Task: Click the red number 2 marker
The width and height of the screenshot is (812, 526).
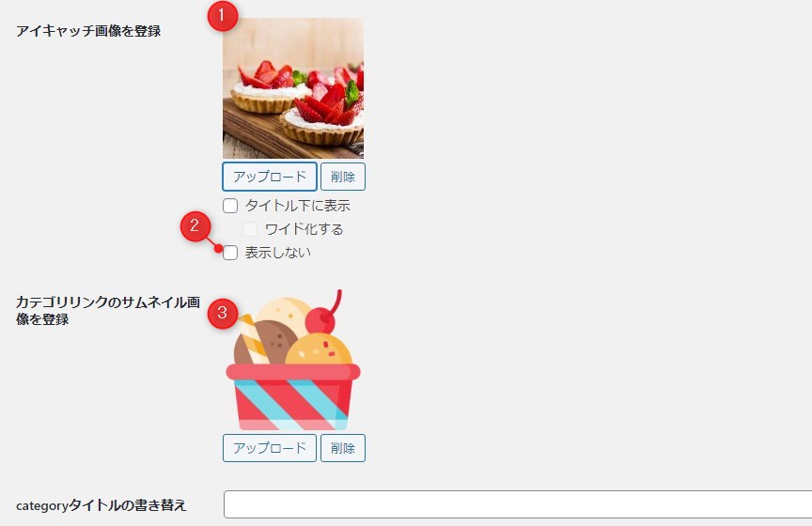Action: (x=195, y=226)
